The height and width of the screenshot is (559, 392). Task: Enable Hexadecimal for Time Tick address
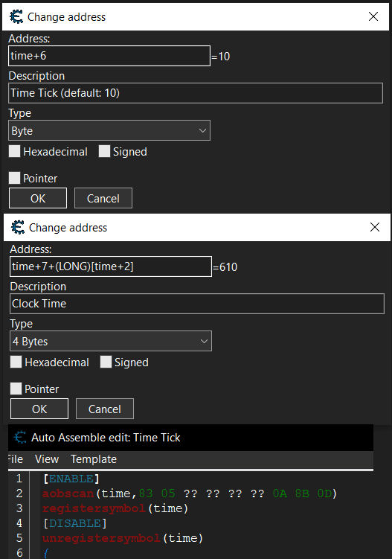point(14,151)
